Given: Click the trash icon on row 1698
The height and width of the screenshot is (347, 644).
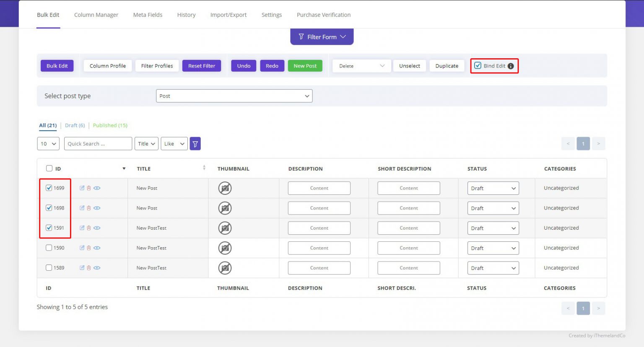Looking at the screenshot, I should pos(89,208).
